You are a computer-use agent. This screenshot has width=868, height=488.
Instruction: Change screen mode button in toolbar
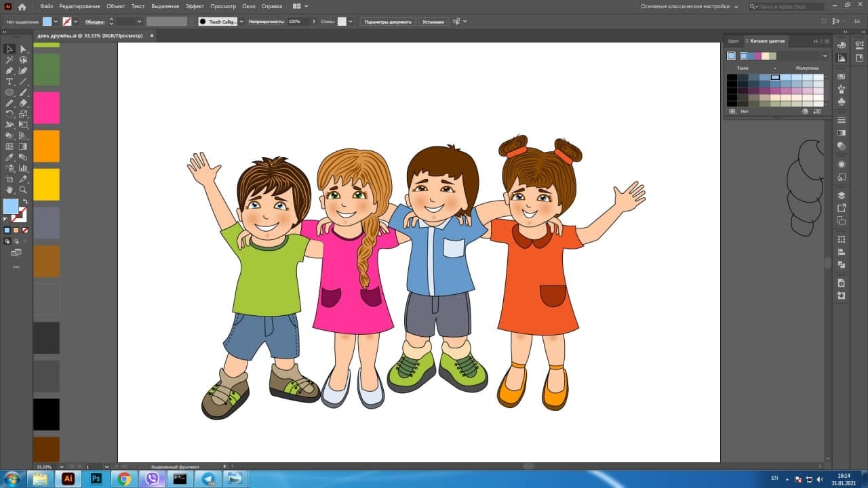coord(16,253)
